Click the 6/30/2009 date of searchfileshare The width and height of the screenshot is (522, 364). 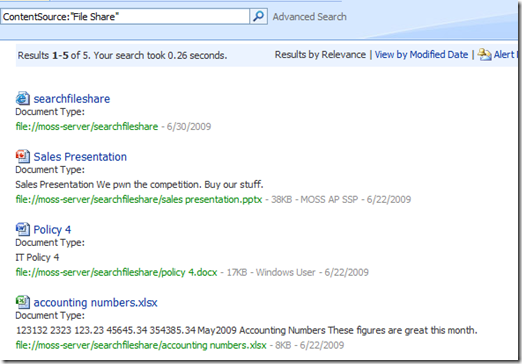click(x=189, y=127)
